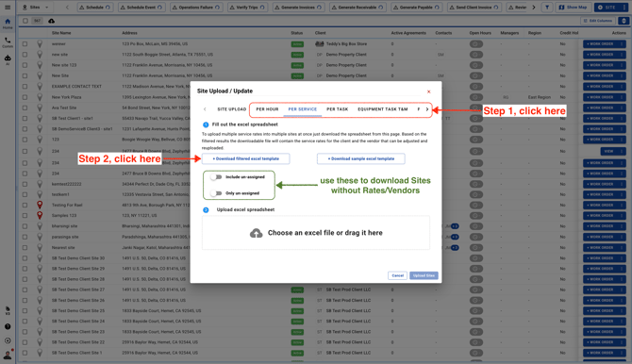This screenshot has height=364, width=632.
Task: Toggle Include un-assigned switch
Action: point(216,177)
